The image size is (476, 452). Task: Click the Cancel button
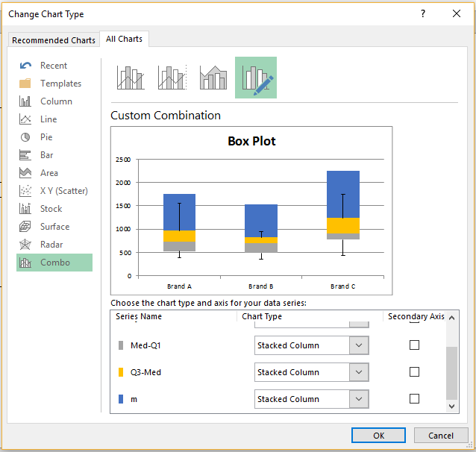tap(440, 436)
